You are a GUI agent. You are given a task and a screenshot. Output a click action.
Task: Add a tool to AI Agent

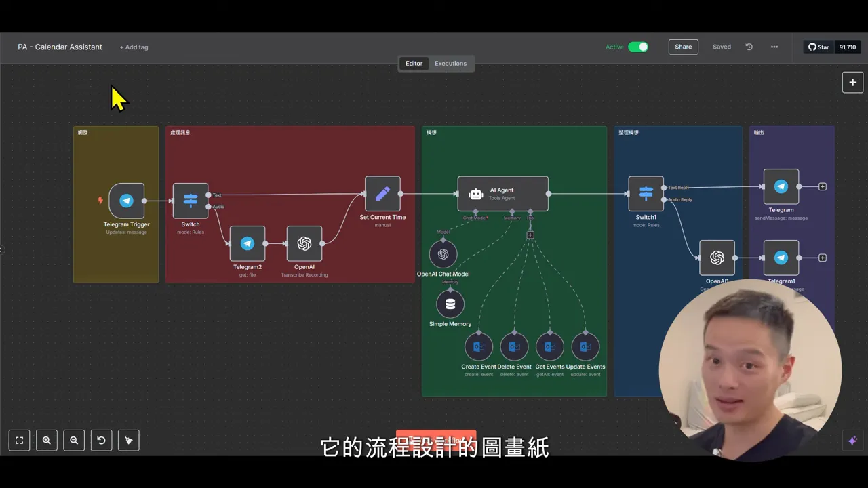pyautogui.click(x=530, y=235)
